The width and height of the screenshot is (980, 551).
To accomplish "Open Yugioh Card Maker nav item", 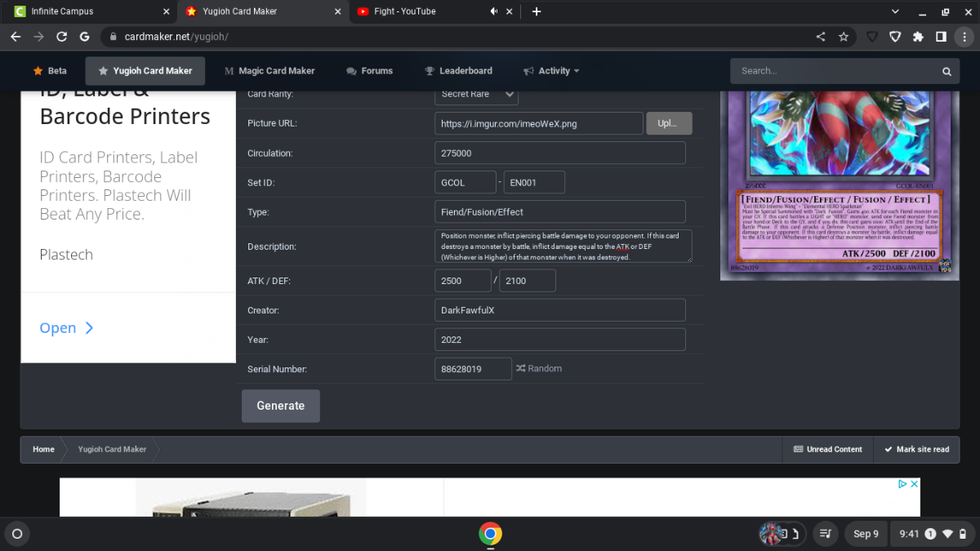I will click(145, 71).
